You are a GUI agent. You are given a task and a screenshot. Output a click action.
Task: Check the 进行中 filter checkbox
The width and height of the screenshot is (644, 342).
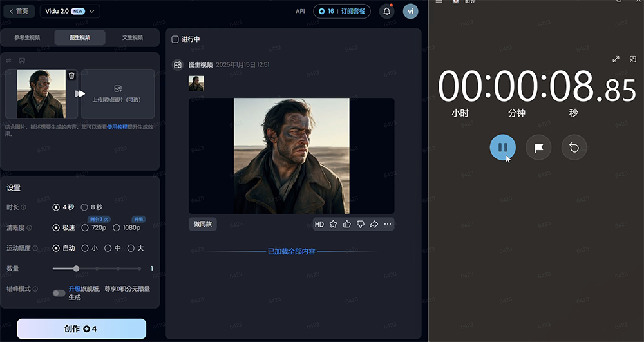tap(175, 39)
